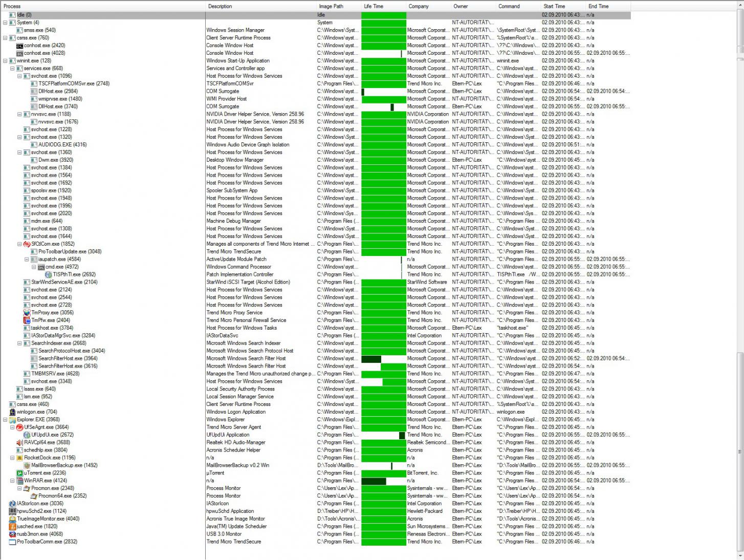Click the WinRAR.exe archive icon
This screenshot has width=744, height=560.
(19, 481)
